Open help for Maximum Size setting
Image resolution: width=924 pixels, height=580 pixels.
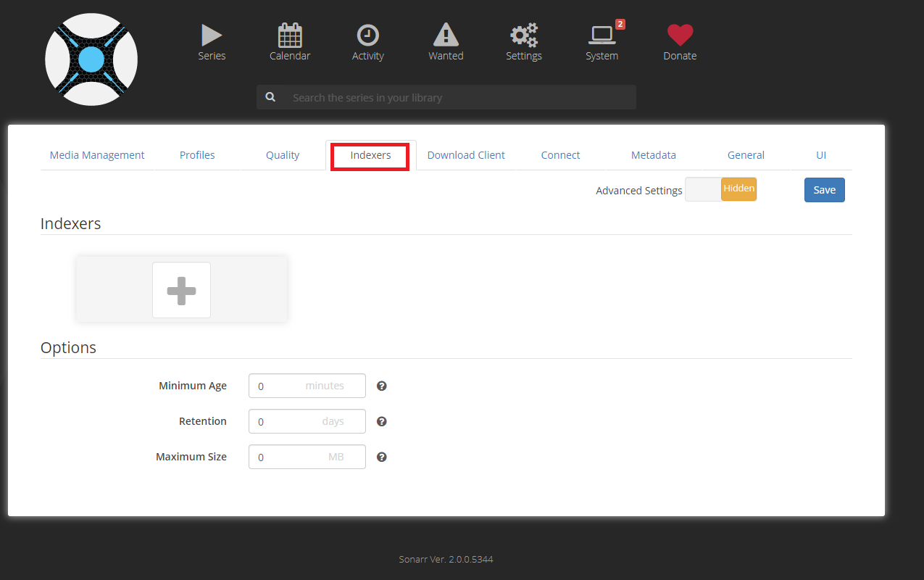pyautogui.click(x=381, y=457)
